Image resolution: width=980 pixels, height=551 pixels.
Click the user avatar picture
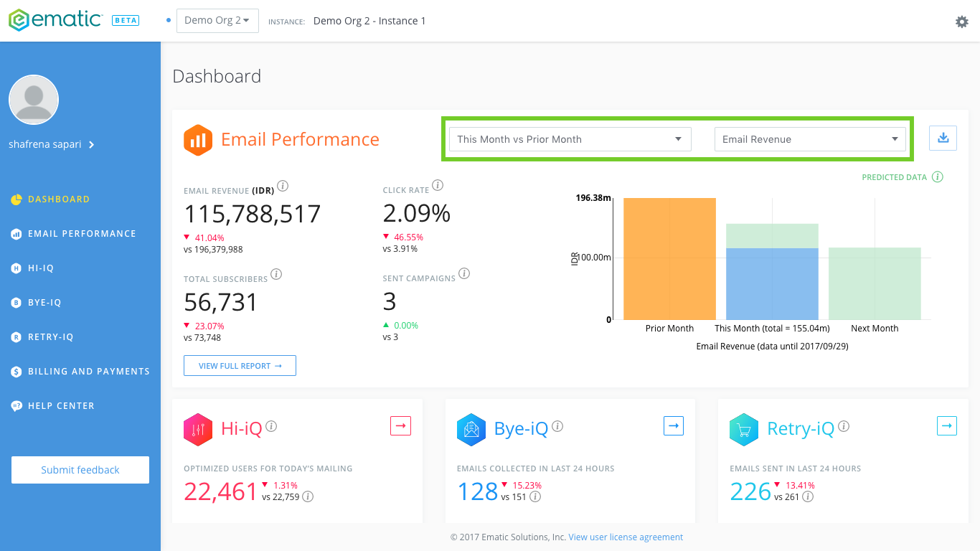coord(34,100)
